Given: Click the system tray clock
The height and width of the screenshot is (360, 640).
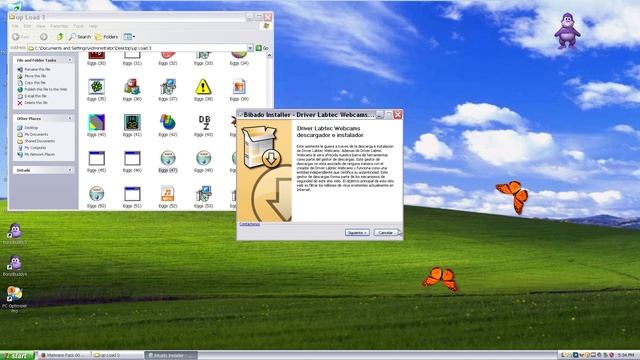Looking at the screenshot, I should [x=626, y=356].
